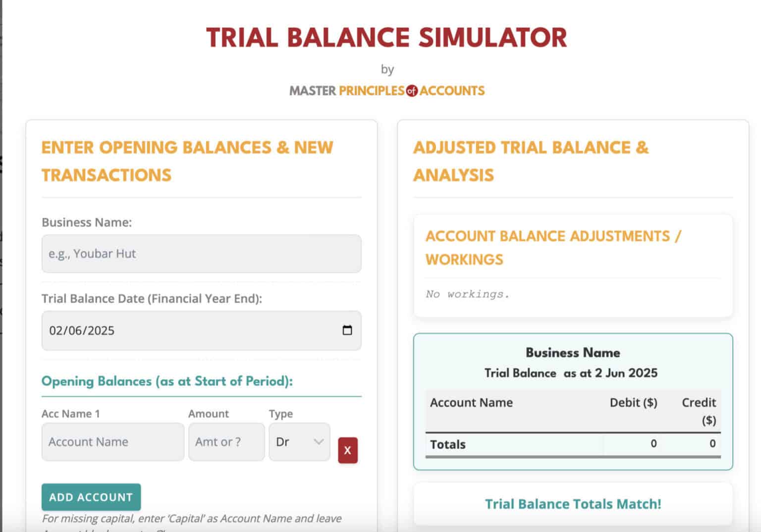
Task: Open the calendar picker icon in date field
Action: pyautogui.click(x=347, y=330)
